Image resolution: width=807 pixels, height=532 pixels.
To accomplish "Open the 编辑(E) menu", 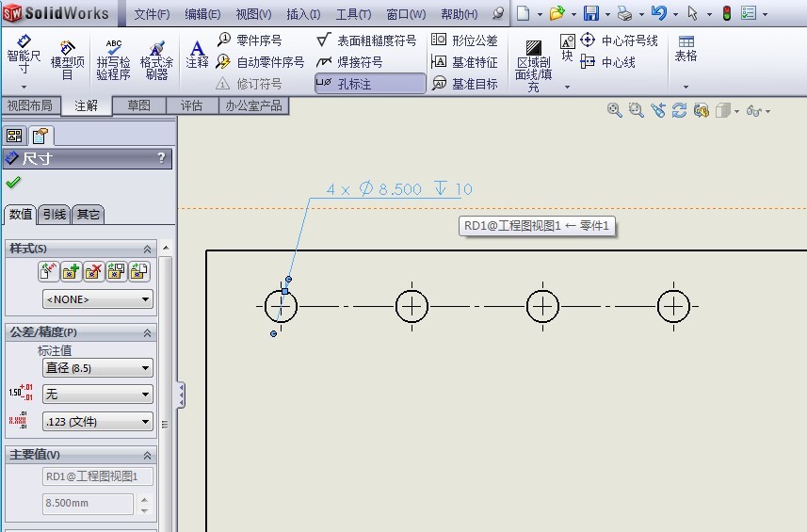I will pos(202,14).
